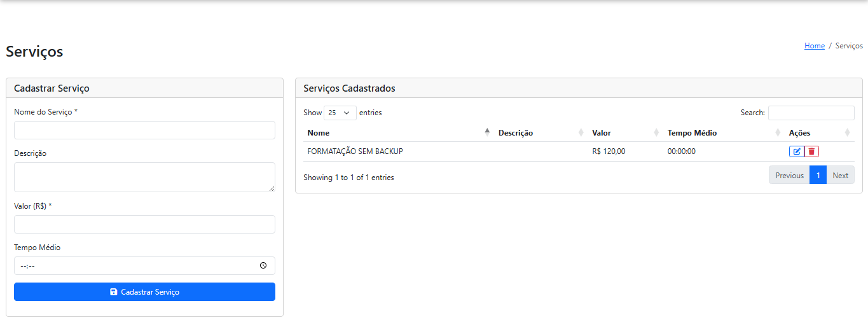This screenshot has height=336, width=868.
Task: Focus the Nome do Serviço field
Action: pyautogui.click(x=144, y=130)
